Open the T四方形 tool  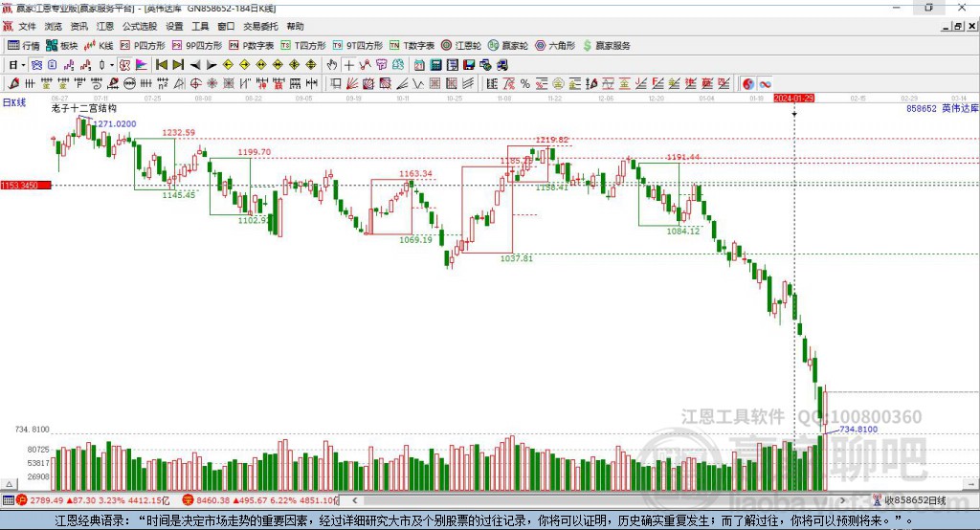point(303,46)
